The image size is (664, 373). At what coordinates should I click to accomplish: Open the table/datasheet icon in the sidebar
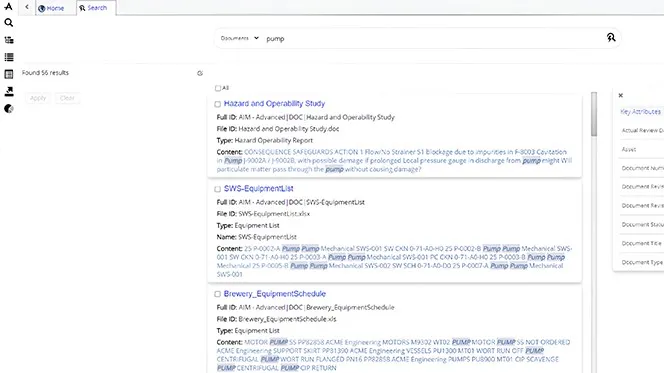coord(8,74)
